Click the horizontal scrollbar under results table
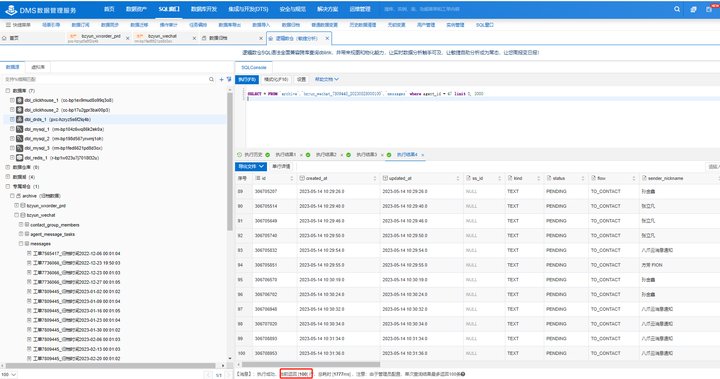Viewport: 720px width, 379px height. pos(311,365)
